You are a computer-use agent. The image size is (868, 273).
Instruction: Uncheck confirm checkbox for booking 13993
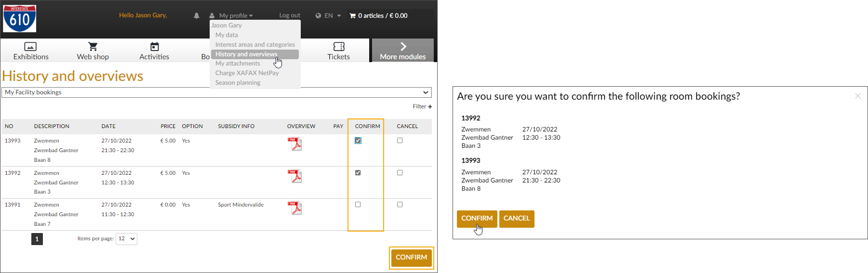click(x=358, y=141)
